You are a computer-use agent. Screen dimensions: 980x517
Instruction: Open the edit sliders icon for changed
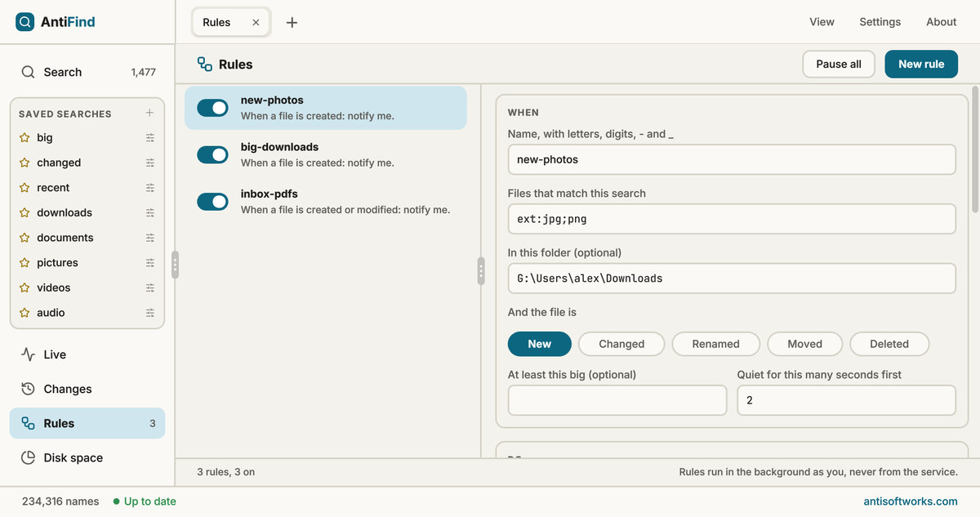click(x=150, y=163)
